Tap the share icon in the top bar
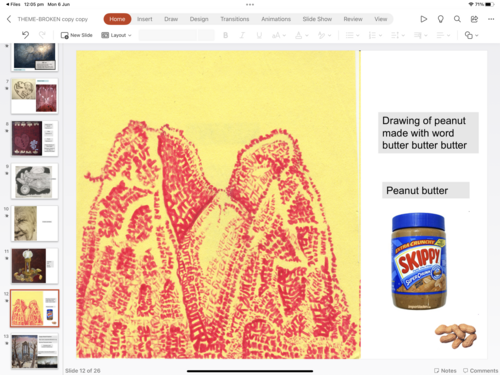The width and height of the screenshot is (500, 375). tap(474, 19)
